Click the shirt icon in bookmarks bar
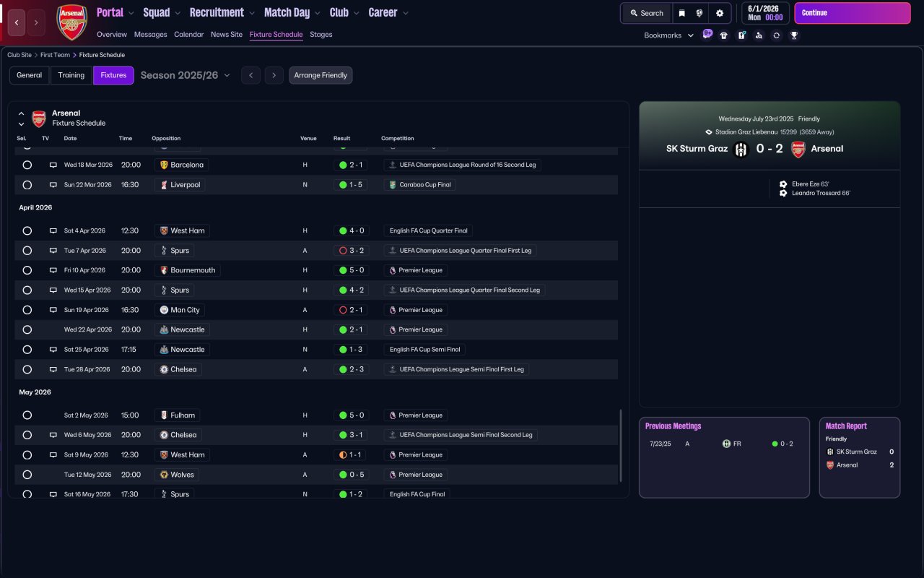Screen dimensions: 924x578 point(724,35)
